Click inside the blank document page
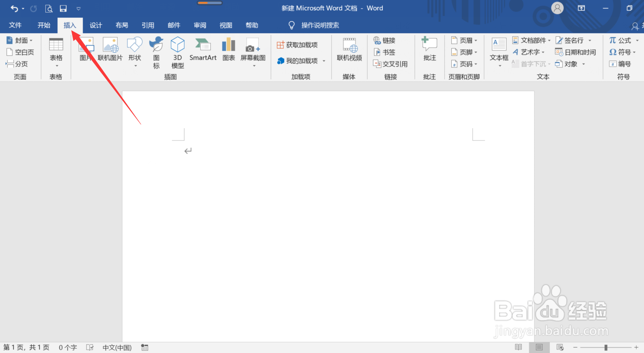 pos(328,216)
